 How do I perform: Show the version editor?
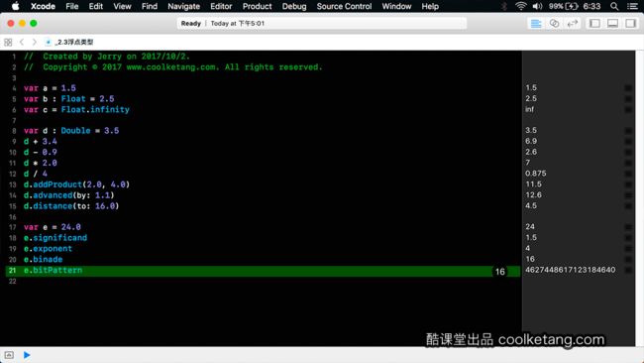(x=572, y=24)
